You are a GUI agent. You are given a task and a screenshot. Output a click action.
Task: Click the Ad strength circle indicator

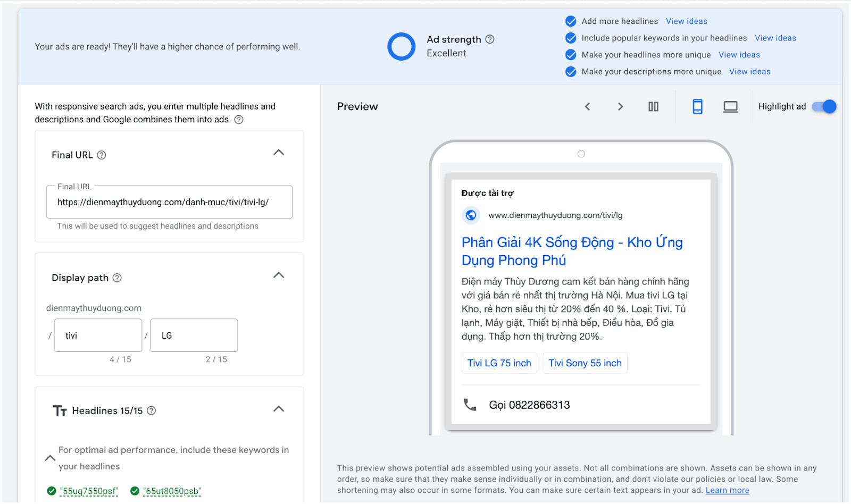[x=402, y=47]
